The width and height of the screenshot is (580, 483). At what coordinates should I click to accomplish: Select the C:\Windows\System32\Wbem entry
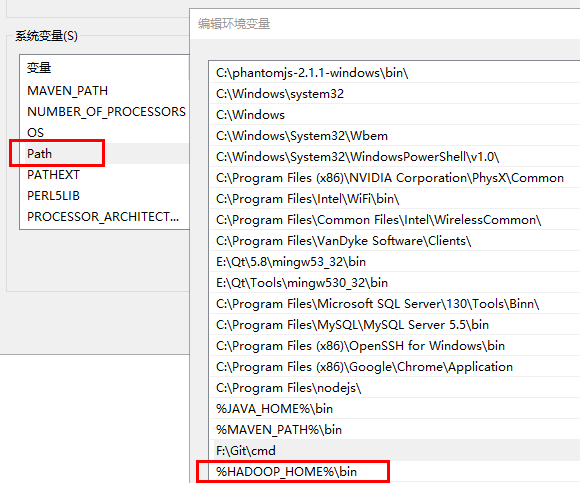[x=395, y=136]
